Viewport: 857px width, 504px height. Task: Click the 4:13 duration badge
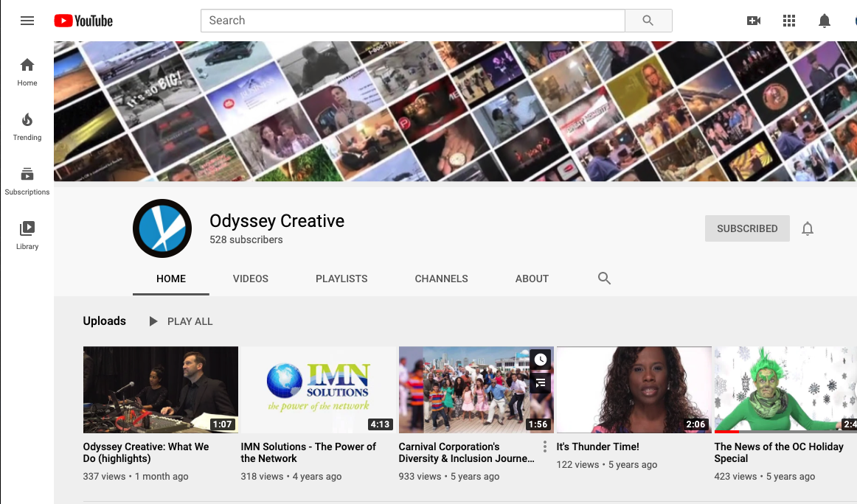[x=380, y=424]
